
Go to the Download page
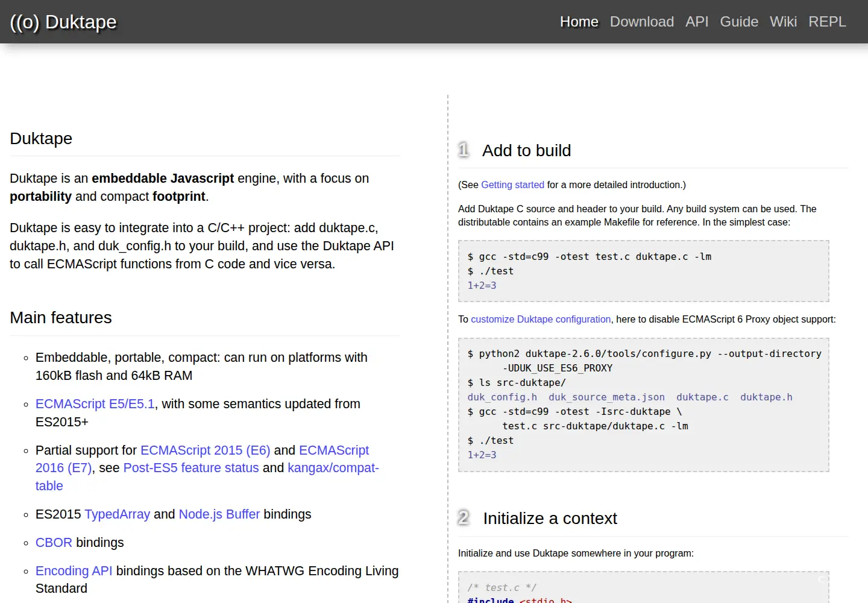[642, 22]
